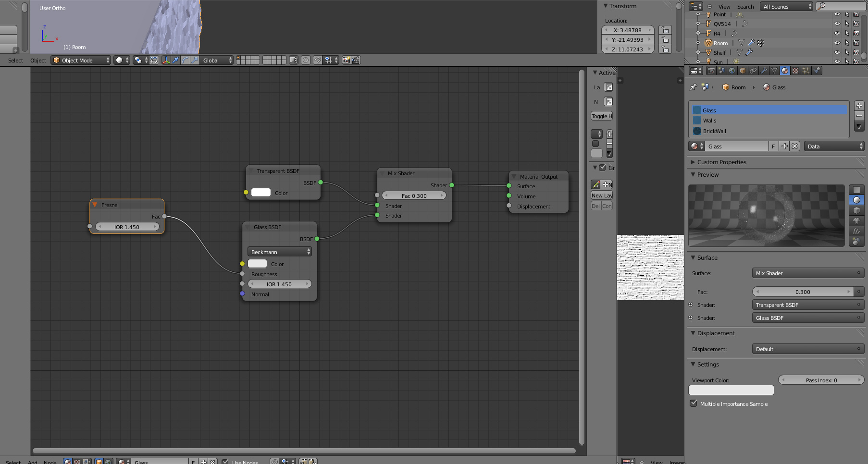Open Particles properties tab (sparkles icon)
868x464 pixels.
(x=806, y=71)
